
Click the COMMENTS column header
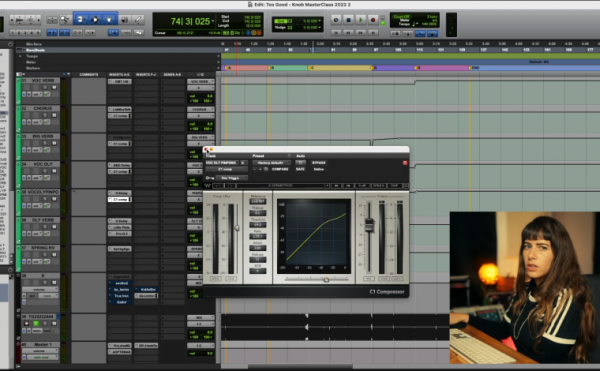tap(89, 75)
